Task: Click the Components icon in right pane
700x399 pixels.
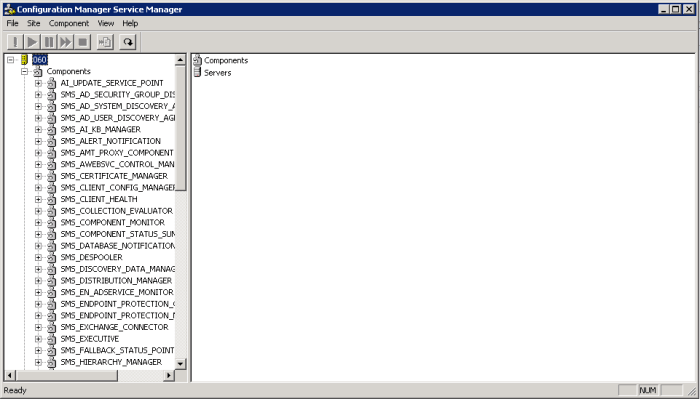Action: [197, 60]
